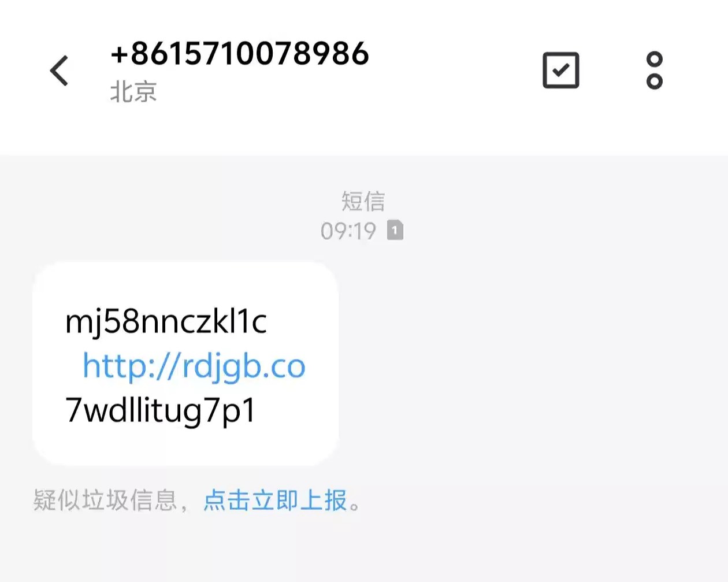Click the 点击立即上报 report link
The width and height of the screenshot is (728, 582).
point(275,501)
